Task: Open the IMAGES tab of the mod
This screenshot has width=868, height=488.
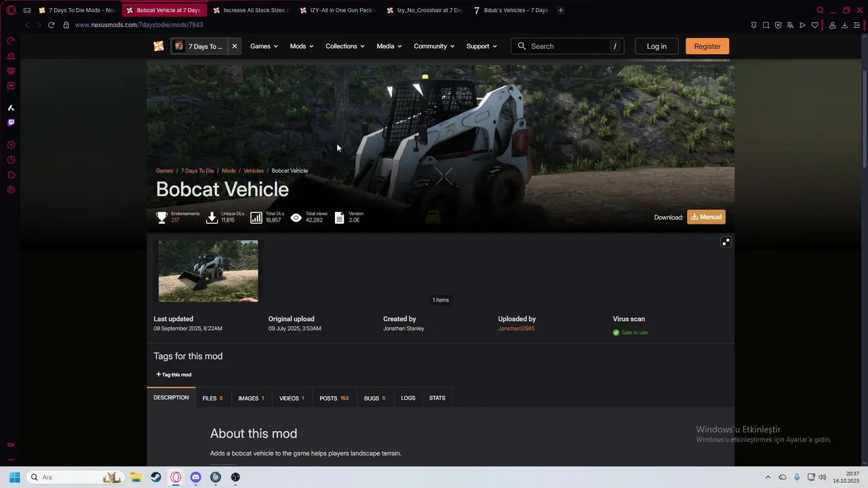Action: point(251,398)
